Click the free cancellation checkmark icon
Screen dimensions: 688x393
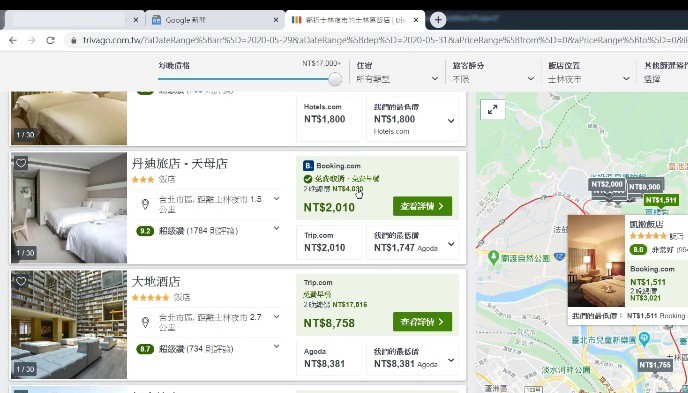pos(308,179)
